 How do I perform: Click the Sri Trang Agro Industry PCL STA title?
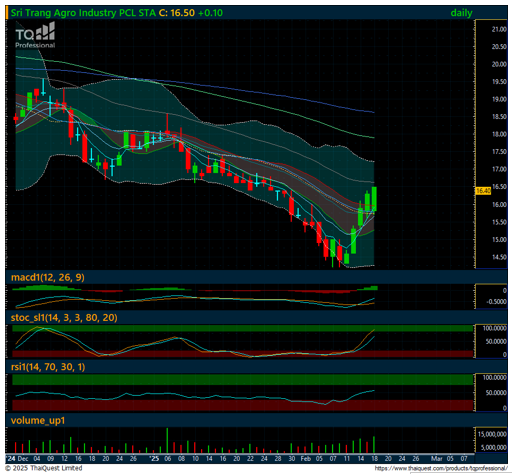[83, 13]
